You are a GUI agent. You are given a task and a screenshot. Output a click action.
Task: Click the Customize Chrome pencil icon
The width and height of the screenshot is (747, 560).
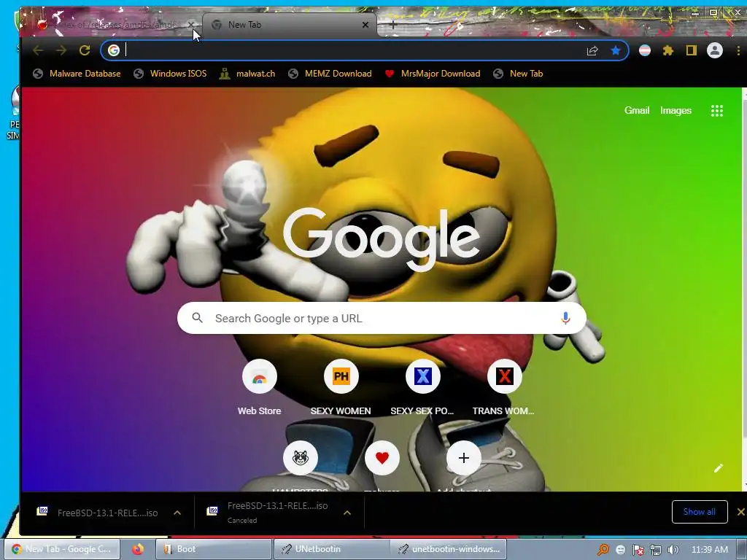pos(719,468)
